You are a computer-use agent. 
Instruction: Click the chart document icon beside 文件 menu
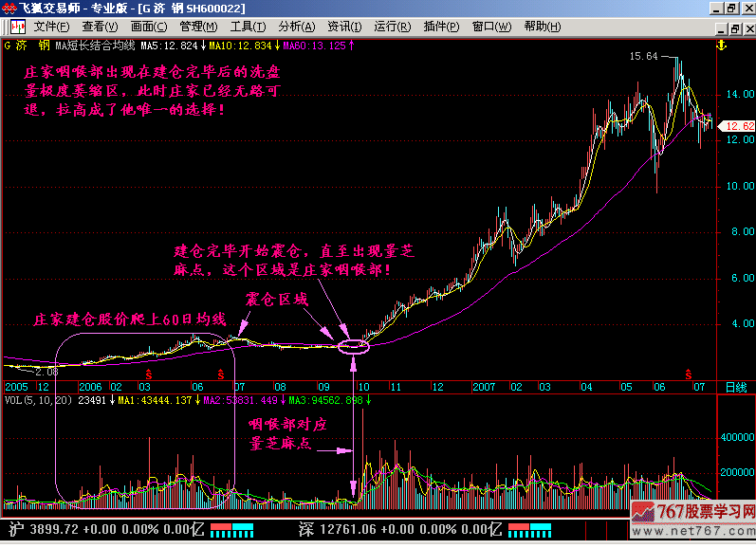coord(16,26)
